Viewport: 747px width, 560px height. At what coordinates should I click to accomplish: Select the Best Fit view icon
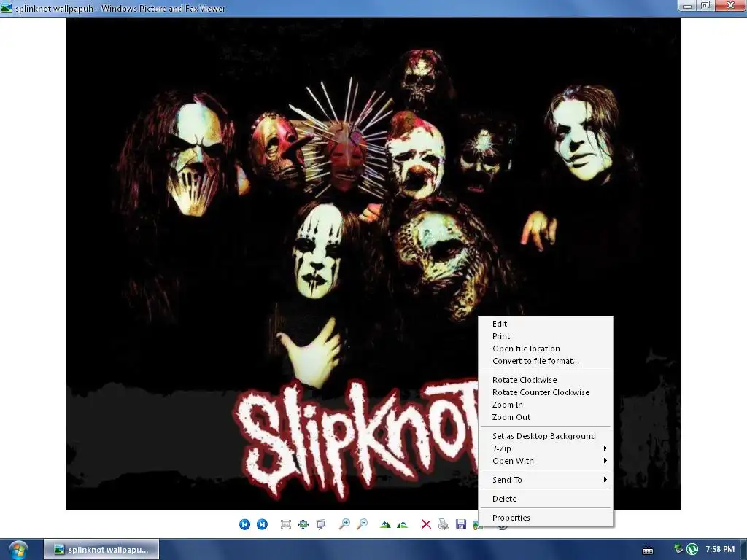[286, 524]
